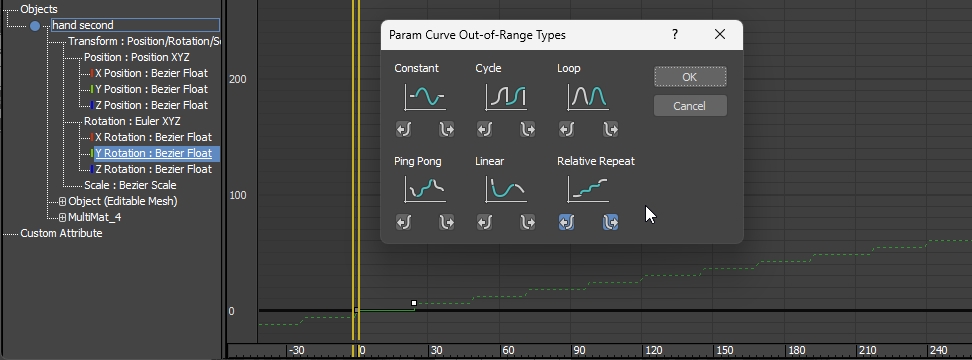Toggle Linear outgoing range arrow button
The height and width of the screenshot is (360, 972).
click(528, 222)
